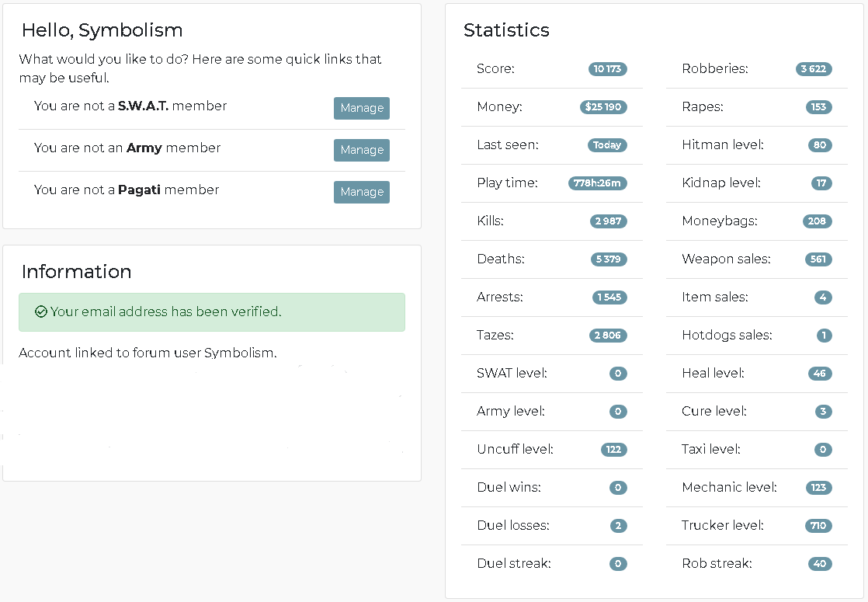Click the Money badge showing $25 190

(603, 107)
